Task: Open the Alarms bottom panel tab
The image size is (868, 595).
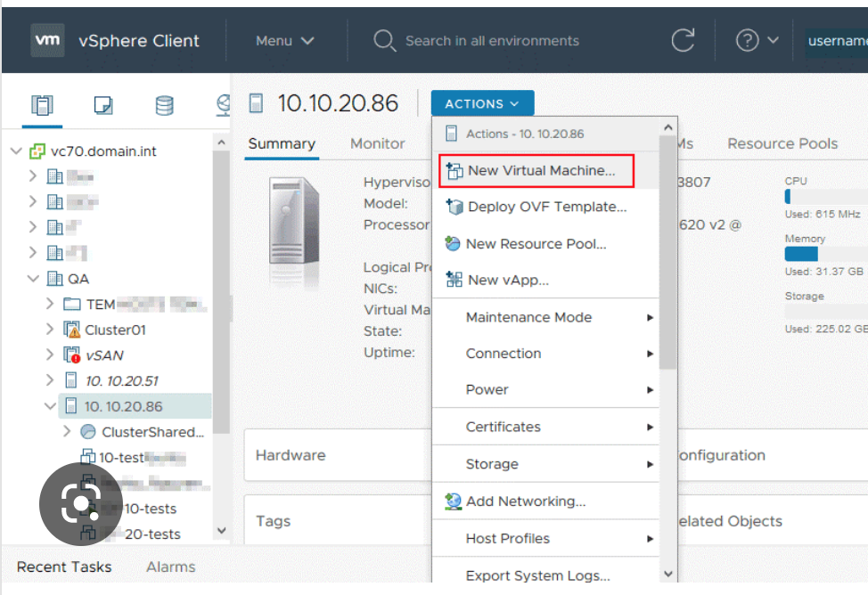Action: 170,566
